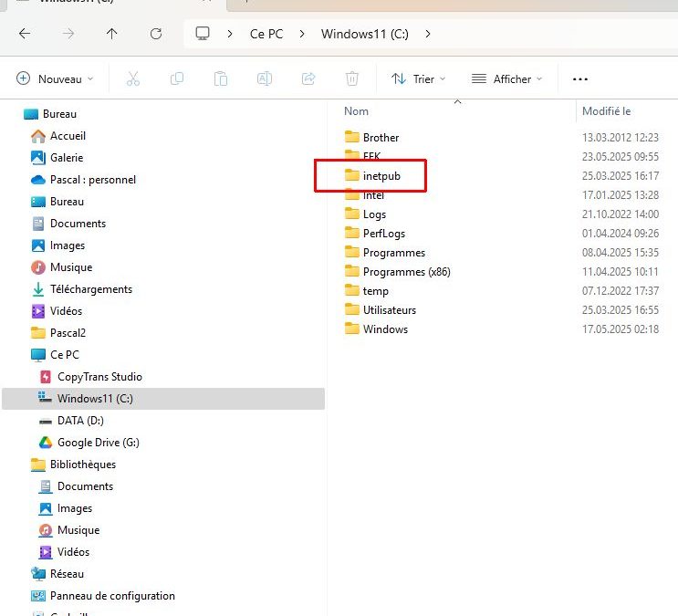Click Ce PC breadcrumb in address bar
This screenshot has width=678, height=616.
tap(266, 34)
